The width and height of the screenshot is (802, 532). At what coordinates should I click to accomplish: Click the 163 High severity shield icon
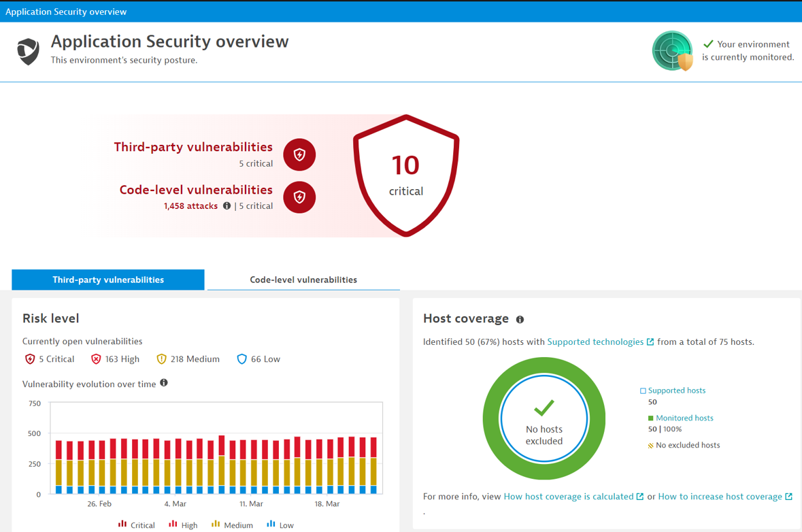[96, 359]
